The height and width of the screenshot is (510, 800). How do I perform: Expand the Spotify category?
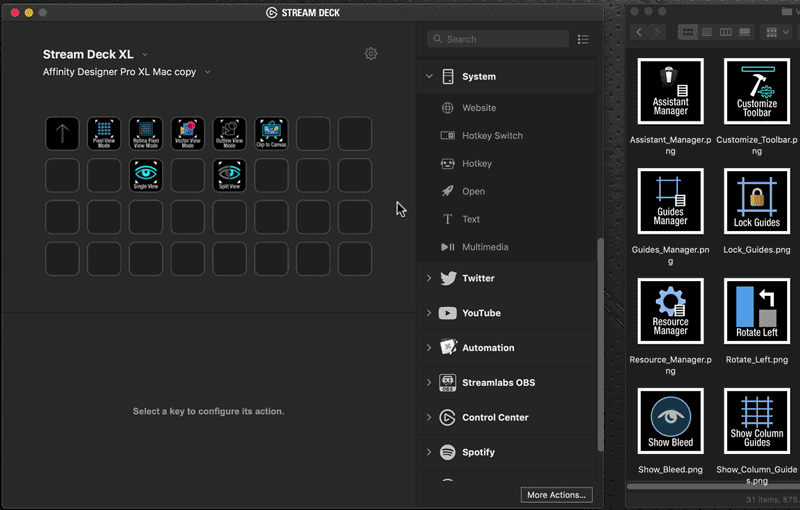click(x=429, y=451)
